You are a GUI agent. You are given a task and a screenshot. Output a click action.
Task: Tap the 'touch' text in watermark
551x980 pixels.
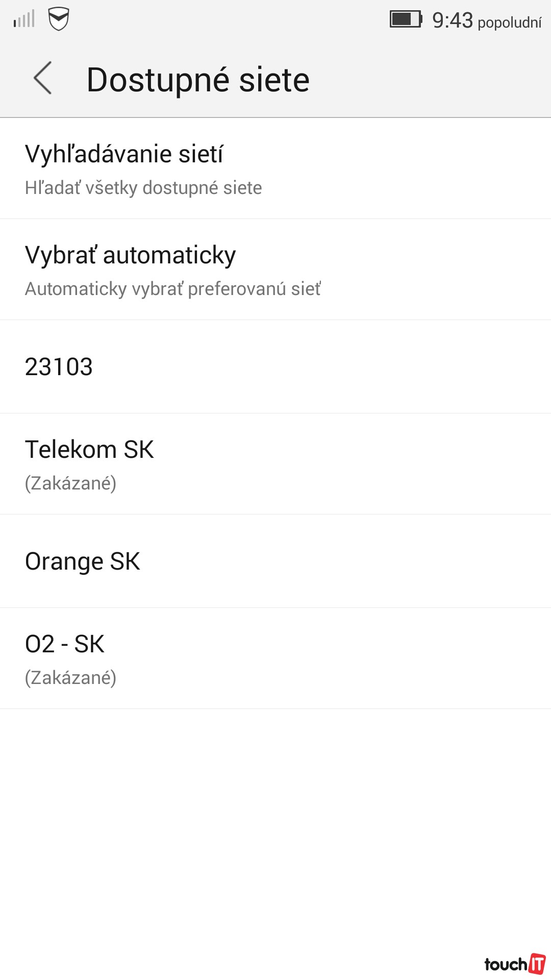(506, 964)
